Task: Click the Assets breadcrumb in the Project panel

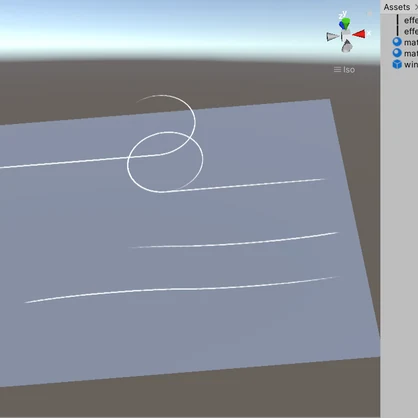Action: 397,7
